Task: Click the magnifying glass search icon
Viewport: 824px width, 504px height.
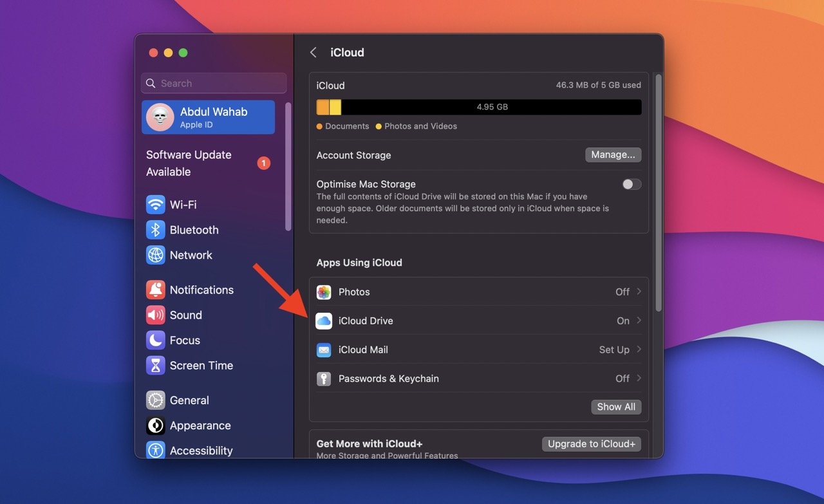Action: point(151,84)
